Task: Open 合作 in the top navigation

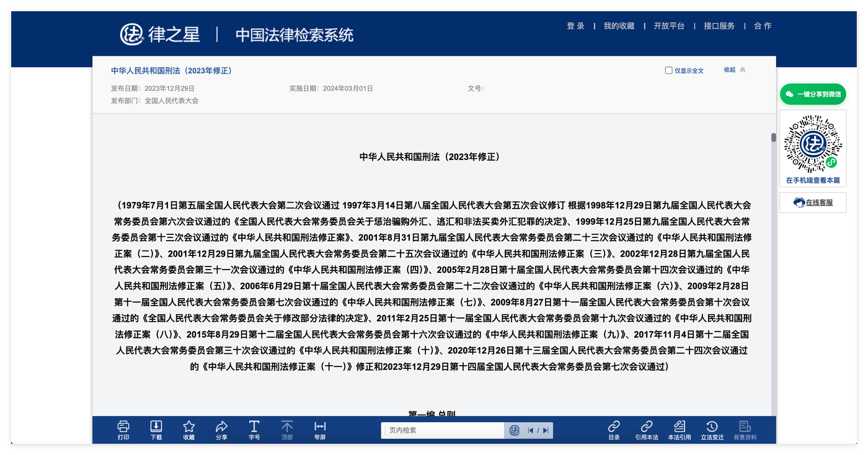Action: tap(763, 26)
